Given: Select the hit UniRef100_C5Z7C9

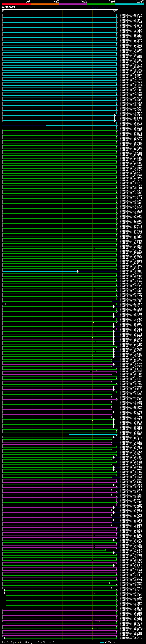Looking at the screenshot, I should tap(131, 83).
